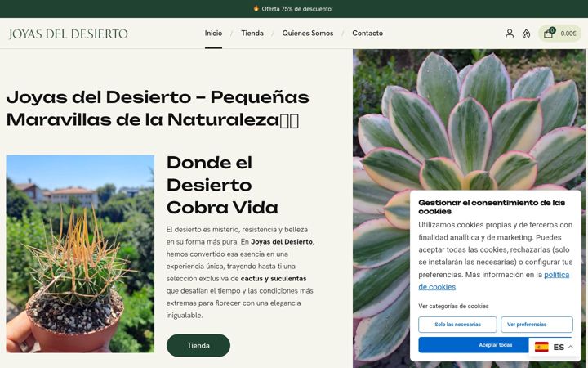Accept only necessary cookies
The height and width of the screenshot is (368, 588).
[457, 325]
